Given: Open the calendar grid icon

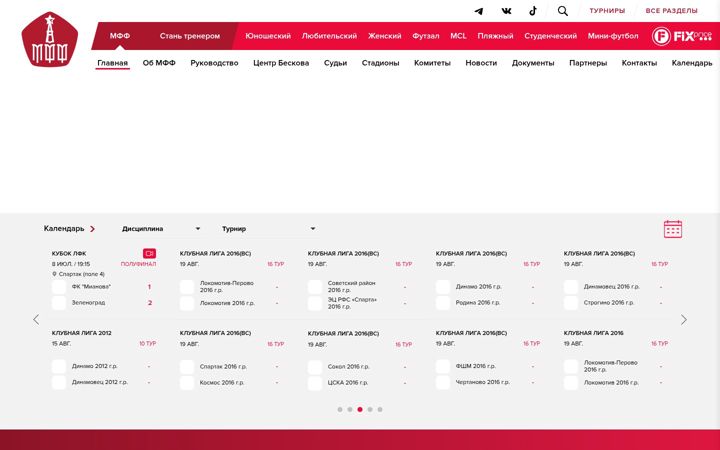Looking at the screenshot, I should [673, 229].
